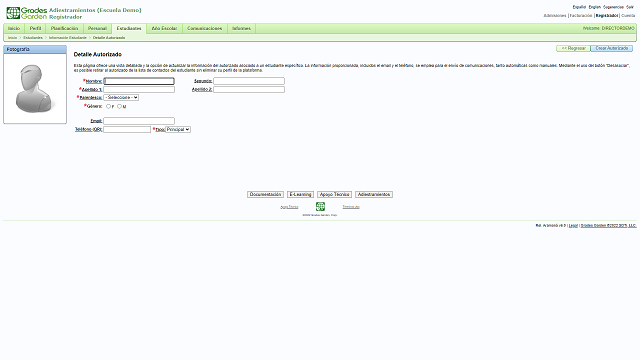Open the Parentesco dropdown

point(121,98)
